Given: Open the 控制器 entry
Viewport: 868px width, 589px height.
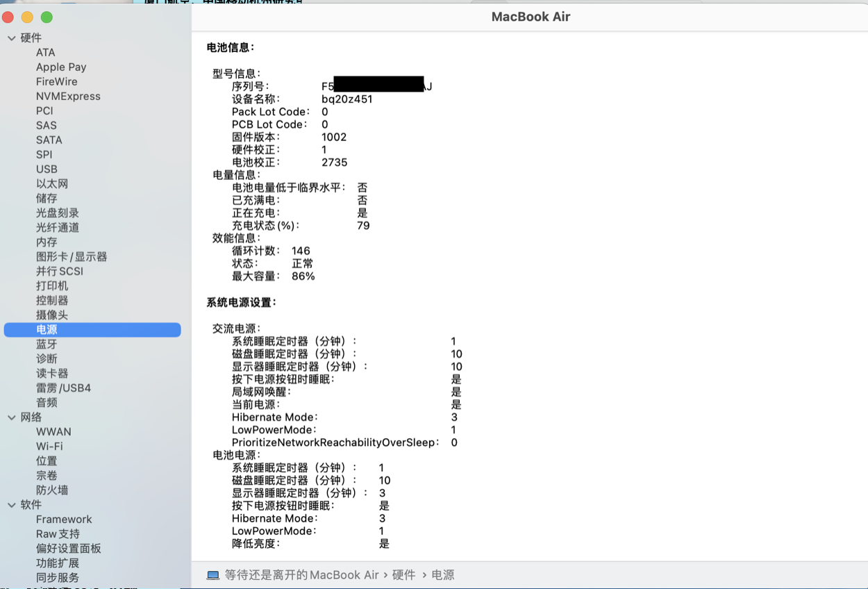Looking at the screenshot, I should (x=52, y=301).
